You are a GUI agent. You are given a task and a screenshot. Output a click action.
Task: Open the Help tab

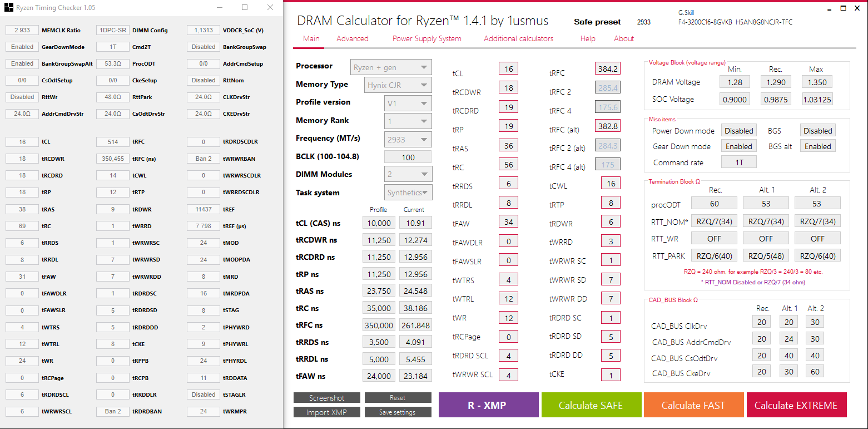tap(588, 38)
